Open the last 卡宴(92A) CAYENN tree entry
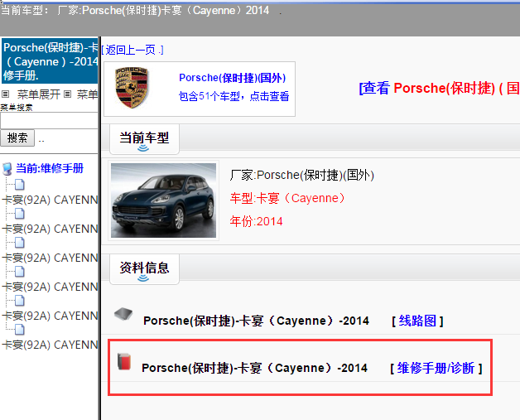This screenshot has height=420, width=520. tap(50, 345)
